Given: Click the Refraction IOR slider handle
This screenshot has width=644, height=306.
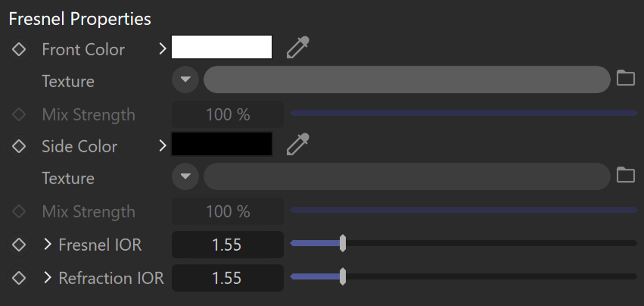Looking at the screenshot, I should point(343,276).
